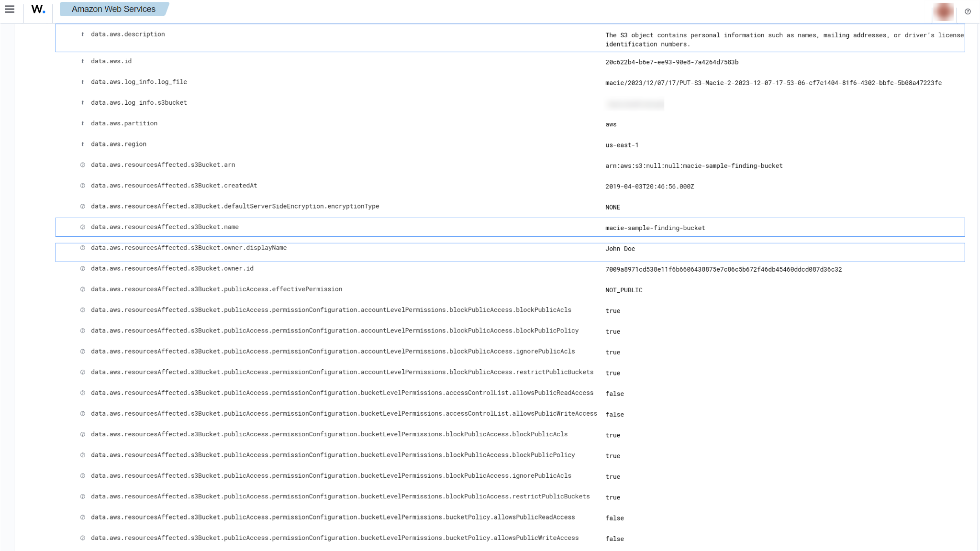Select the Amazon Web Services breadcrumb

[x=113, y=9]
